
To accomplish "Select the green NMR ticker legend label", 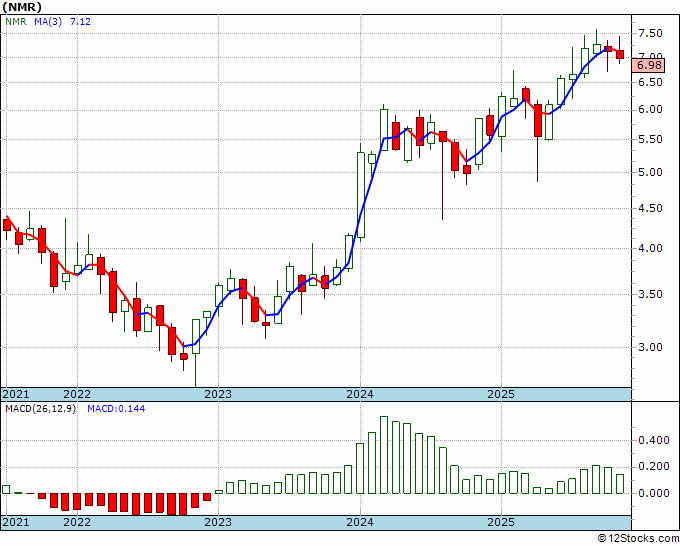I will [x=16, y=21].
